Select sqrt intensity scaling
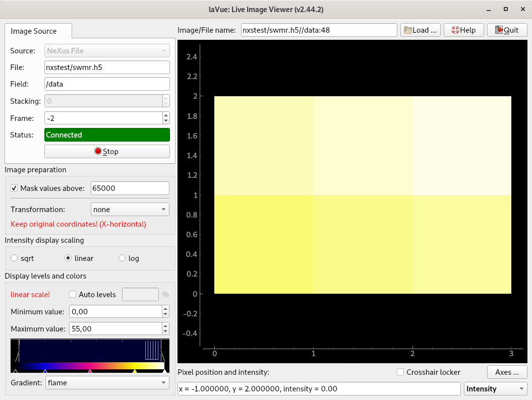Image resolution: width=532 pixels, height=400 pixels. pyautogui.click(x=15, y=258)
